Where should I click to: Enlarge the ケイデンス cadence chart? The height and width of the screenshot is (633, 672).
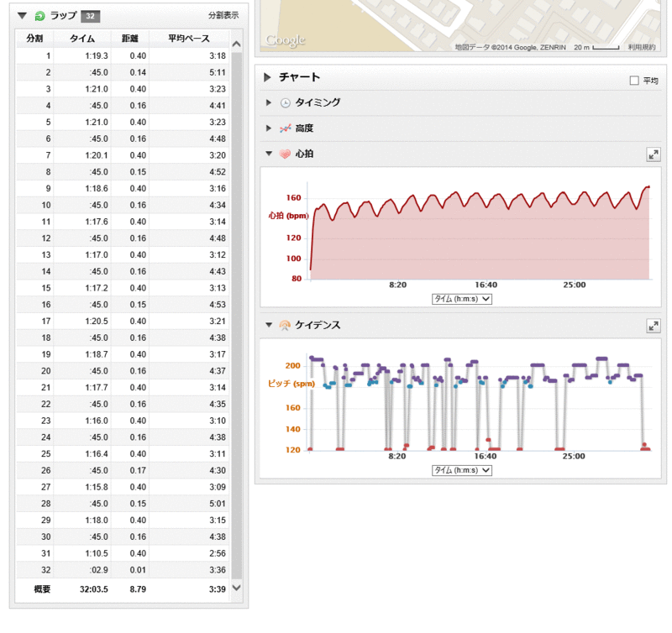[653, 325]
